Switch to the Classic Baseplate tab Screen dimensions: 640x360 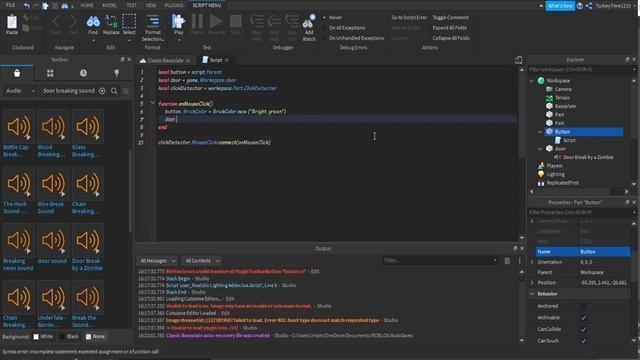pos(165,60)
